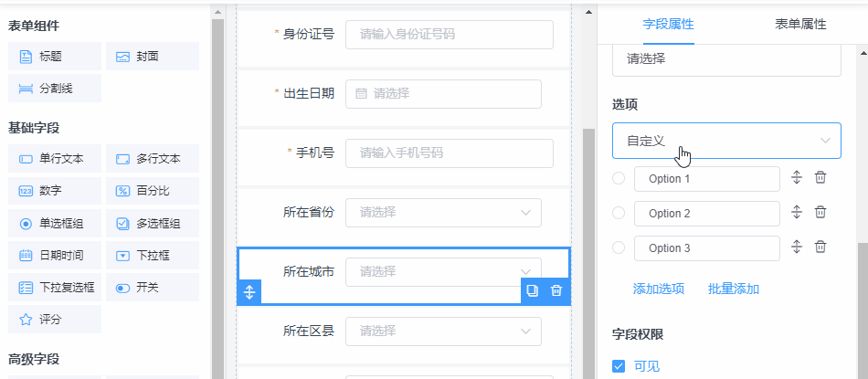Switch to the 字段属性 tab
Viewport: 868px width, 379px height.
(668, 23)
